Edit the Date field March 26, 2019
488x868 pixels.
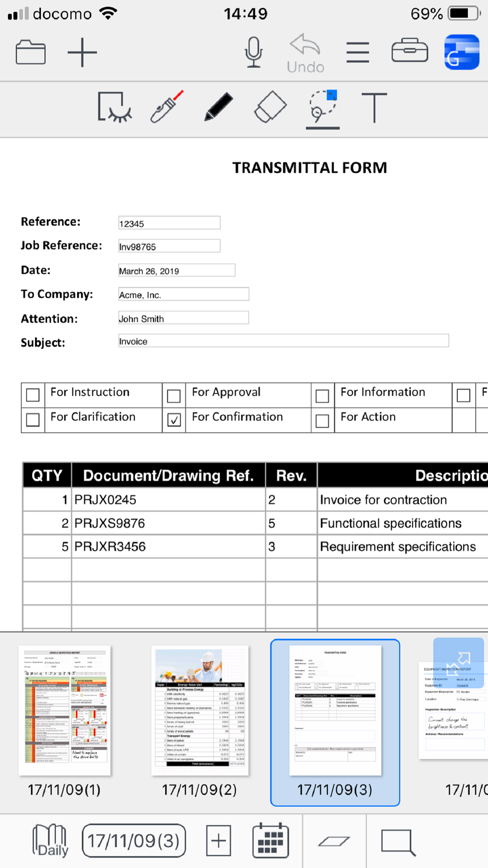click(x=177, y=270)
